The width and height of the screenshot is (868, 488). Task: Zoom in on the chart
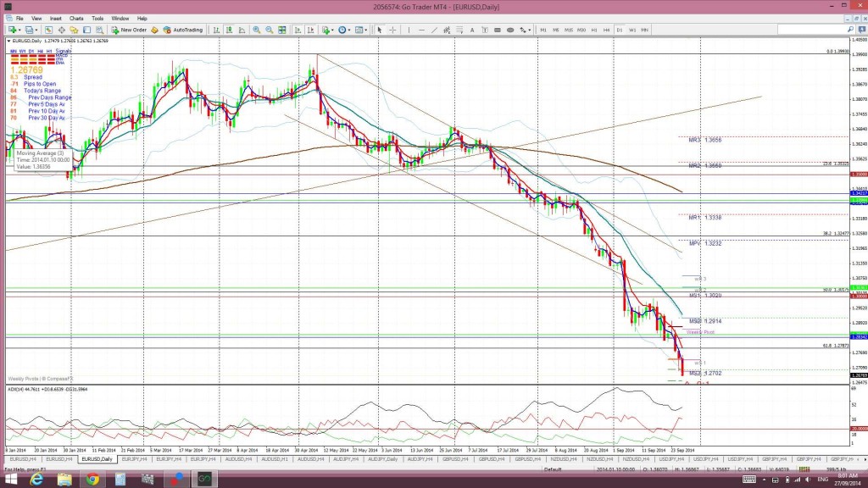256,30
